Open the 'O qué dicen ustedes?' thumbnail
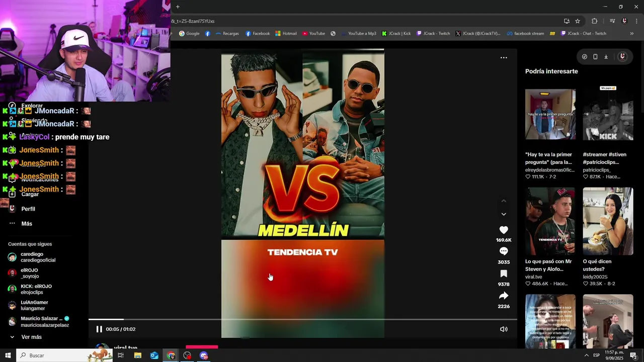644x362 pixels. coord(608,221)
